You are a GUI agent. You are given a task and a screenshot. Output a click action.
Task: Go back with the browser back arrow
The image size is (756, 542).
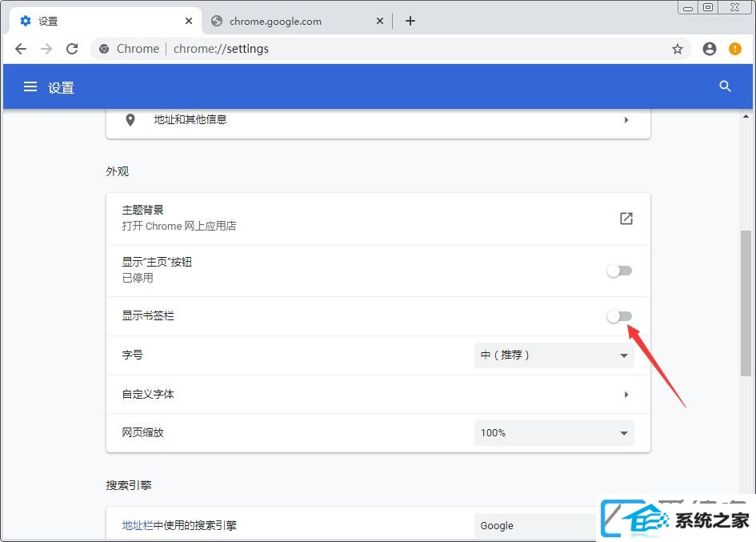[21, 49]
